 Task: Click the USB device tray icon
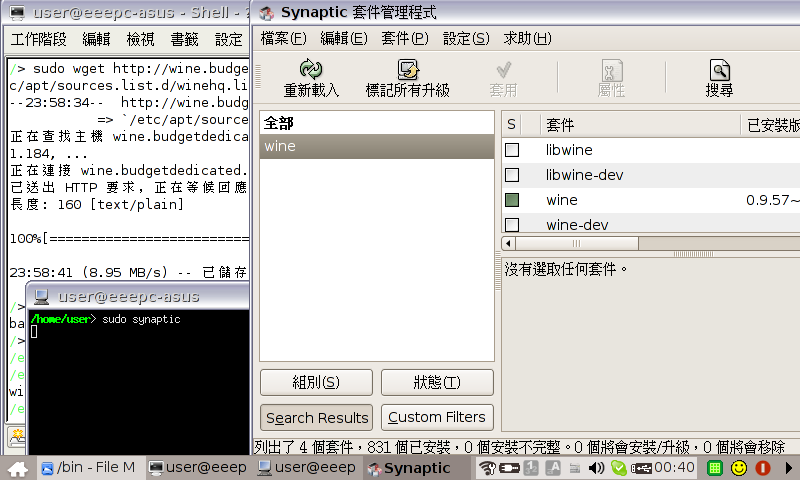(x=641, y=468)
